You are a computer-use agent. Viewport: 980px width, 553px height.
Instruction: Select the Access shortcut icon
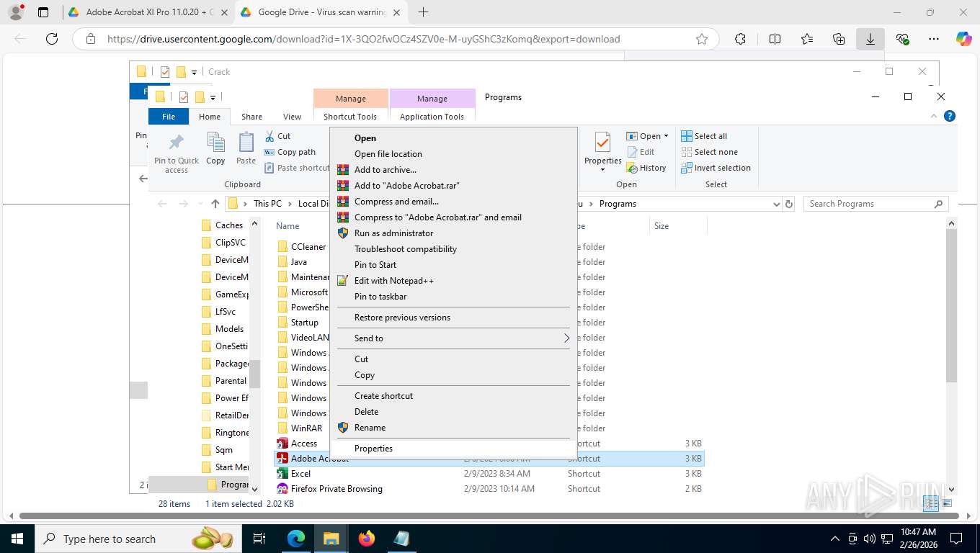[282, 444]
